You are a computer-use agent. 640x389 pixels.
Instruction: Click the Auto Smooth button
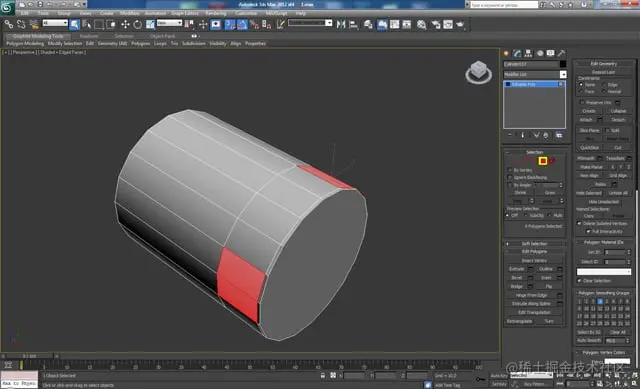click(589, 340)
